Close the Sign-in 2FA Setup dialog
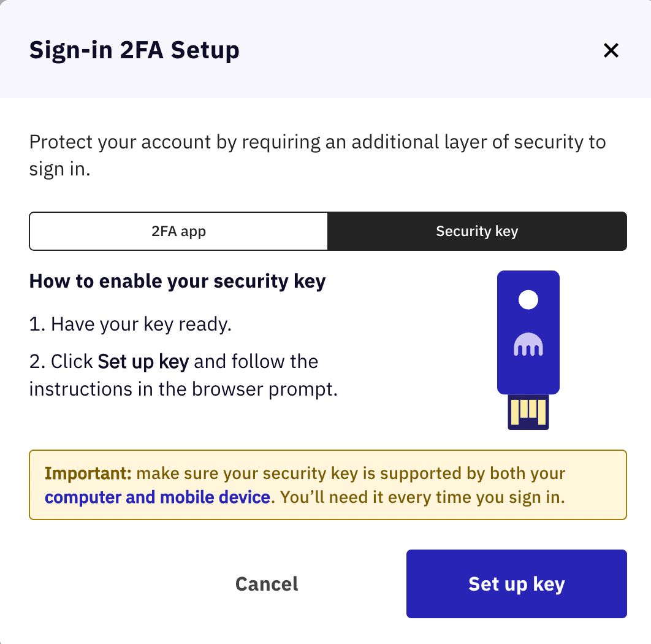This screenshot has width=651, height=644. 611,50
